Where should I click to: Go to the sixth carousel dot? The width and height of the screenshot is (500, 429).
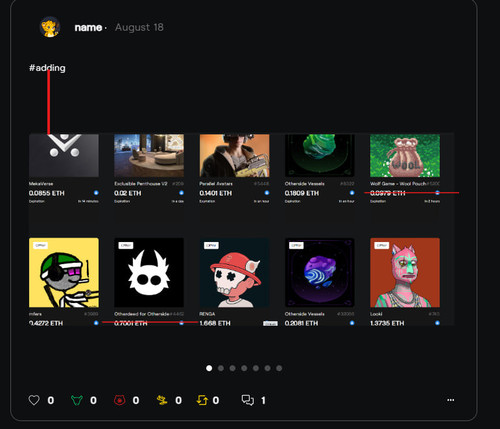(x=267, y=368)
